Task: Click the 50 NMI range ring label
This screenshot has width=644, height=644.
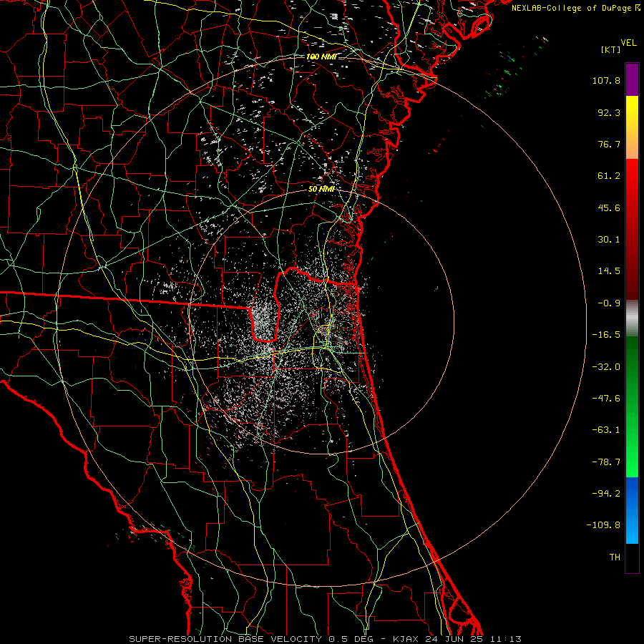Action: [321, 189]
